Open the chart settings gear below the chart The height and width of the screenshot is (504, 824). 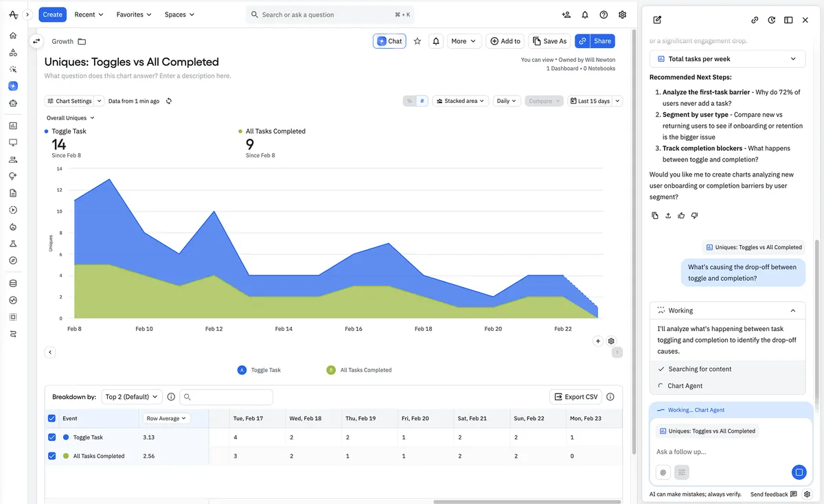(610, 341)
